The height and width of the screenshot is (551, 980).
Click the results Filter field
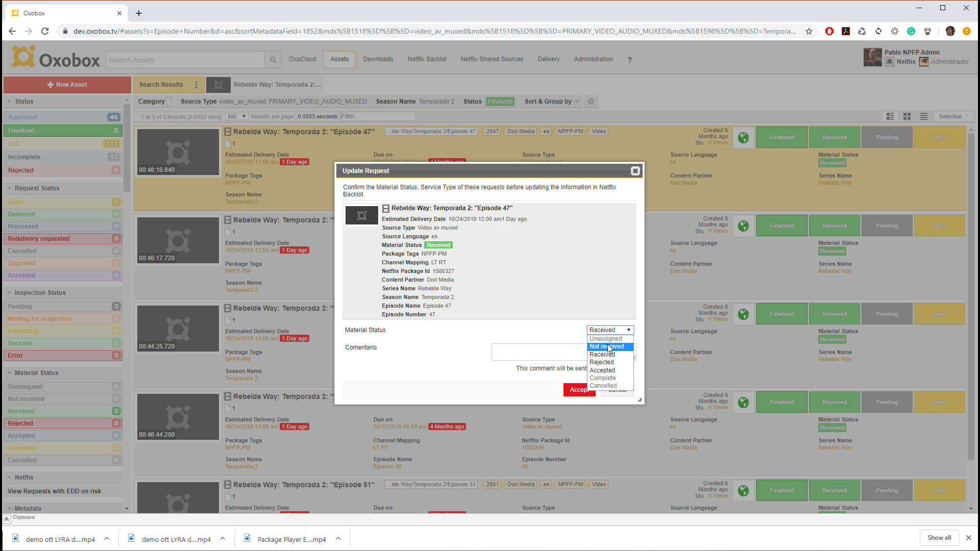378,116
